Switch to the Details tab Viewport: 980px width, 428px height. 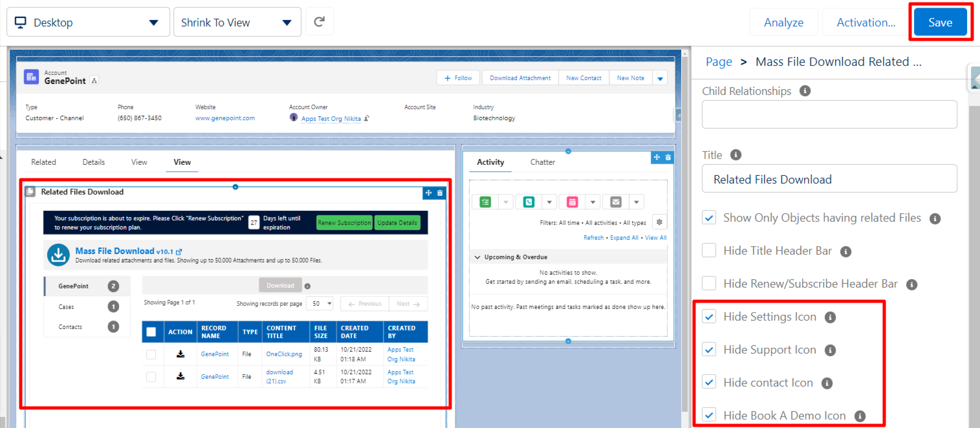93,162
